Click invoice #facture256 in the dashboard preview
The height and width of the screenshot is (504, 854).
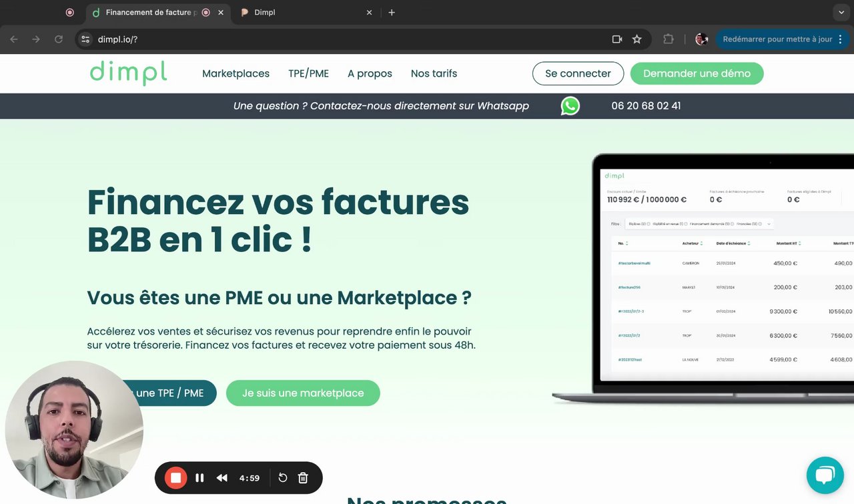[x=630, y=287]
